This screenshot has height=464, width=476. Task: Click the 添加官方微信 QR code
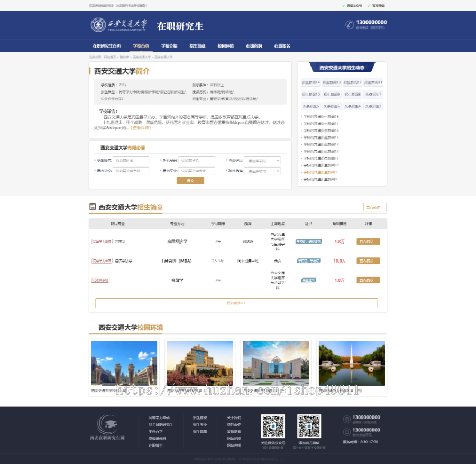[x=309, y=426]
